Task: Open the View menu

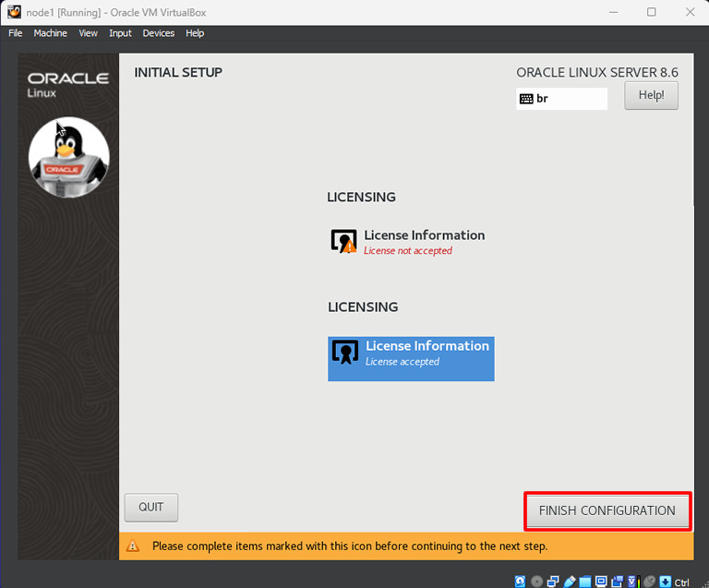Action: 88,33
